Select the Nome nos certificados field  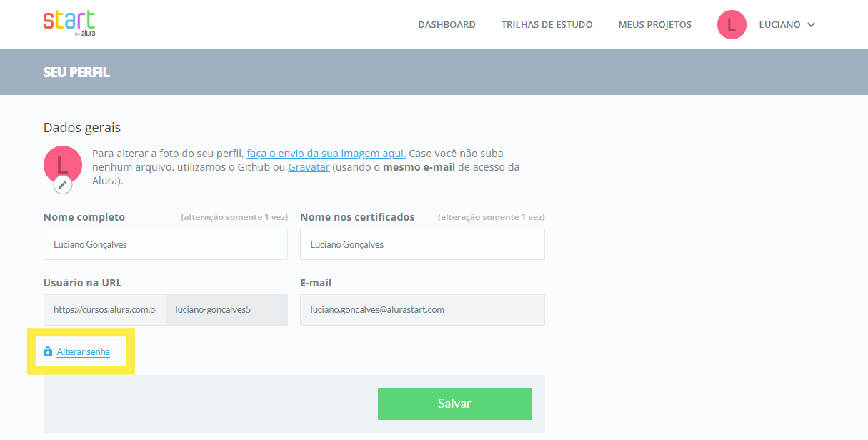422,244
